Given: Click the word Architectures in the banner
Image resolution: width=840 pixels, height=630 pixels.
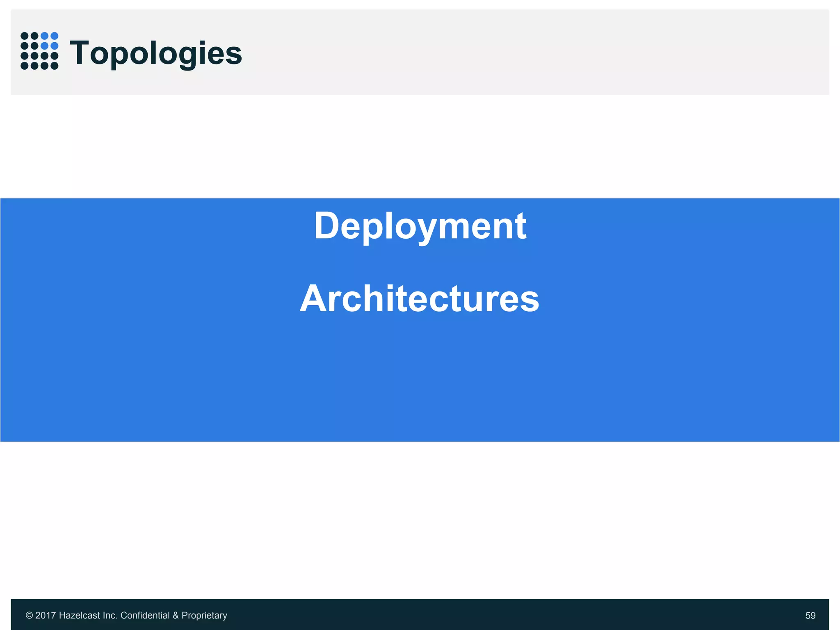Looking at the screenshot, I should pyautogui.click(x=420, y=299).
